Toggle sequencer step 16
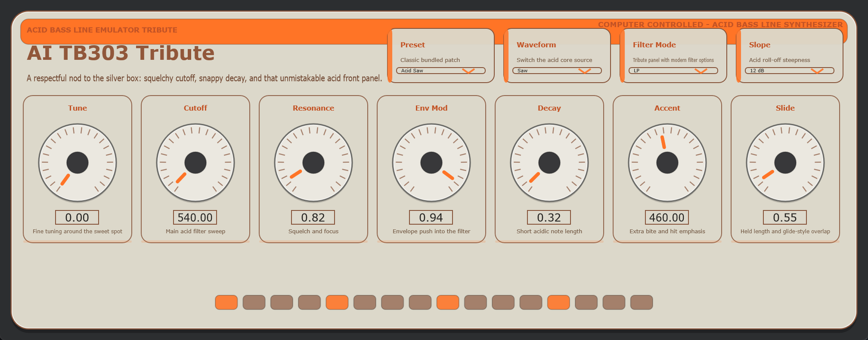The height and width of the screenshot is (340, 868). [x=642, y=302]
